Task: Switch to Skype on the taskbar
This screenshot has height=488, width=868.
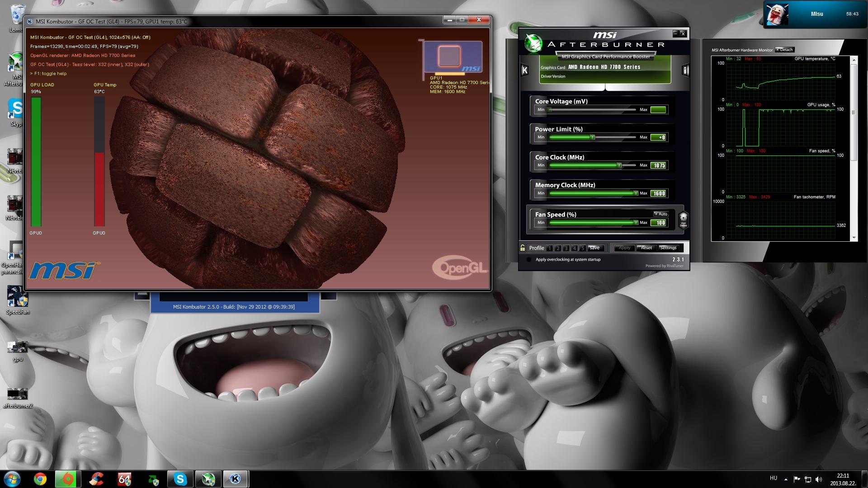Action: point(180,479)
